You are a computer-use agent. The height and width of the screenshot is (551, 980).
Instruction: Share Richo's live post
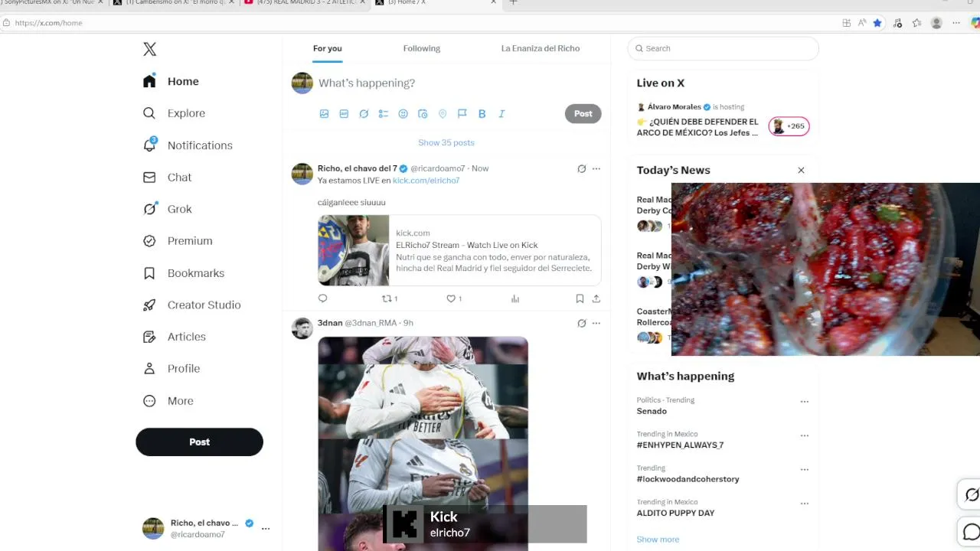pos(596,298)
